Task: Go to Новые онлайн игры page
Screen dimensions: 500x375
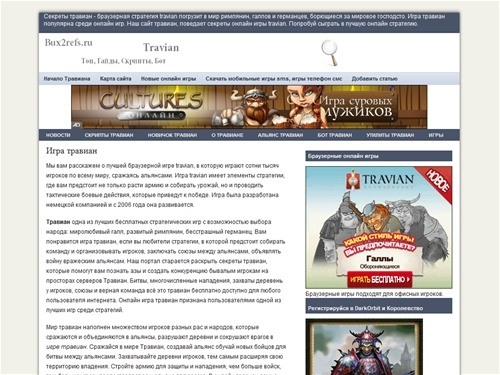Action: 168,79
